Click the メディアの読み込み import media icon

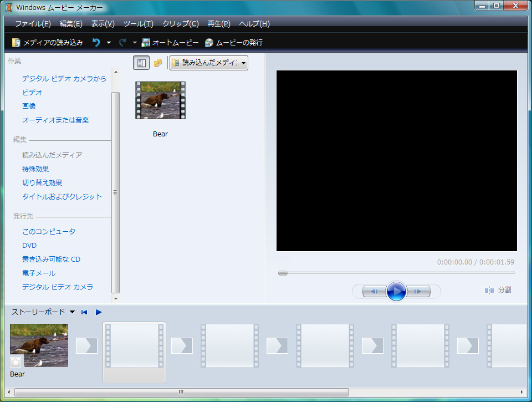pos(17,43)
